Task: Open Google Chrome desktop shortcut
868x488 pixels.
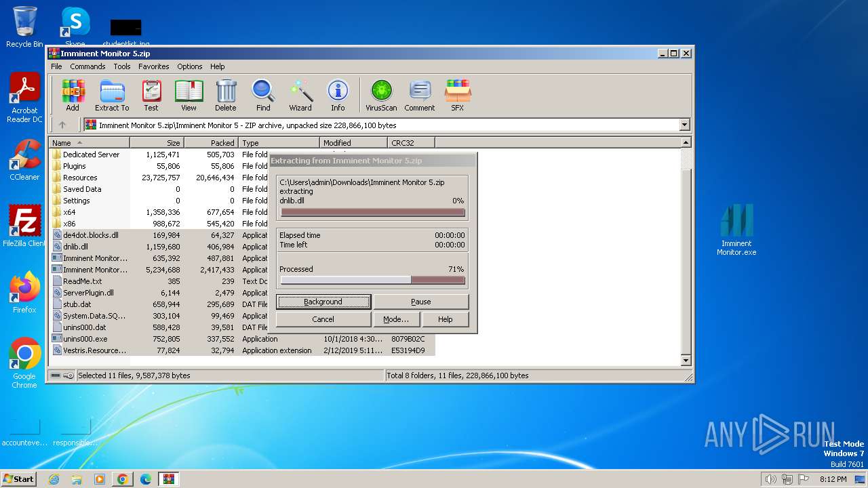Action: point(24,363)
